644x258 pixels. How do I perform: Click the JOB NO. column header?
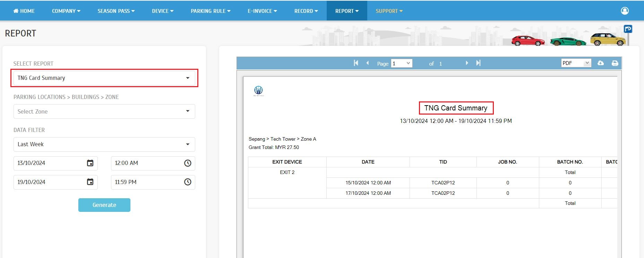pyautogui.click(x=508, y=162)
